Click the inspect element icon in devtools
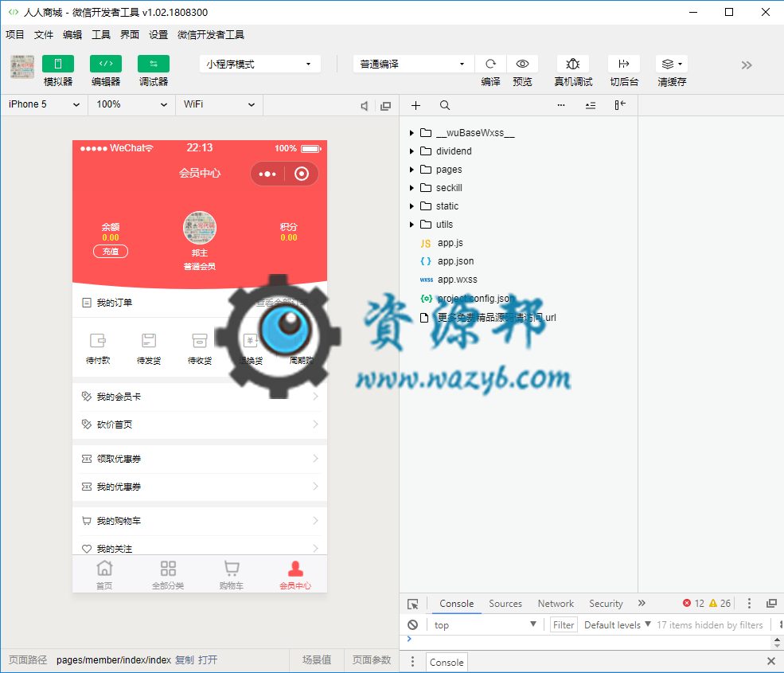Image resolution: width=784 pixels, height=673 pixels. [x=413, y=604]
